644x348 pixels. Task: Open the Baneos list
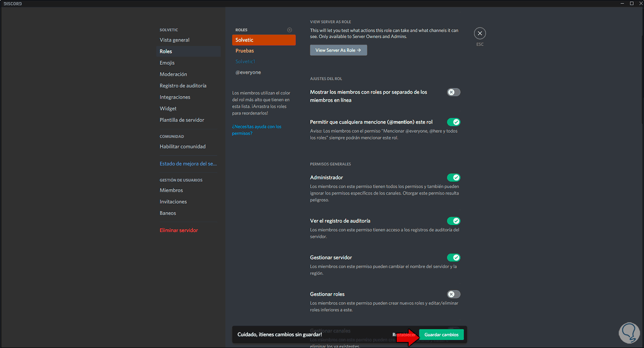[188, 213]
